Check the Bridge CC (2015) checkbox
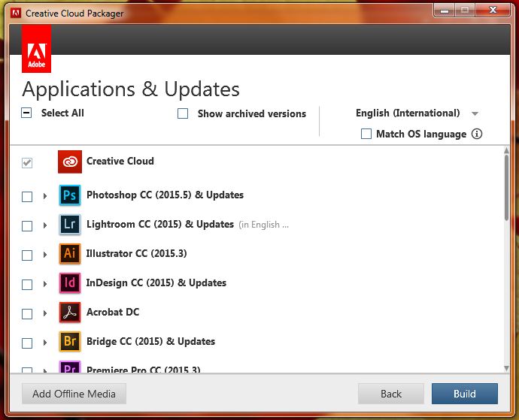The height and width of the screenshot is (420, 519). point(27,343)
